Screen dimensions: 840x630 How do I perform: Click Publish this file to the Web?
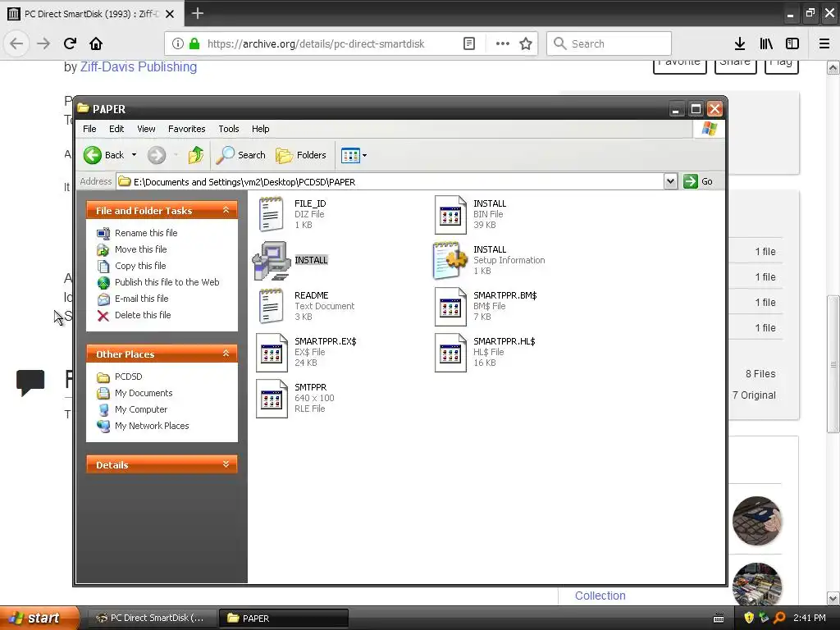coord(167,282)
